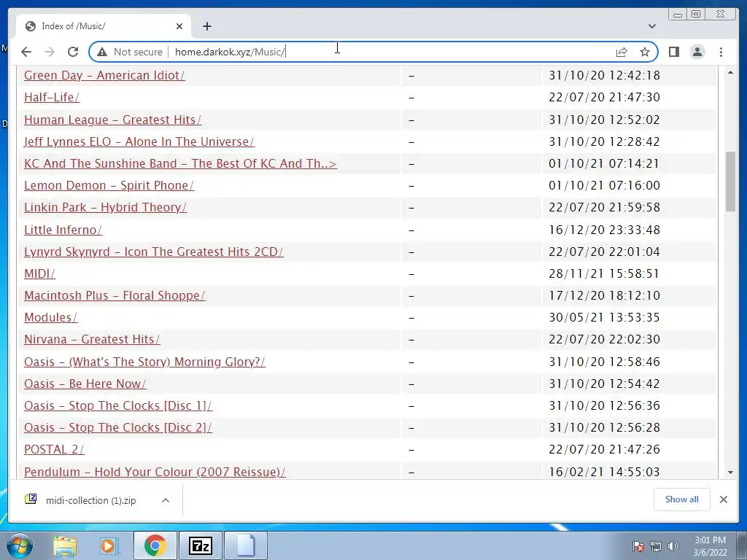Screen dimensions: 747x560
Task: Open Macintosh Plus - Floral Shoppe folder
Action: coord(115,295)
